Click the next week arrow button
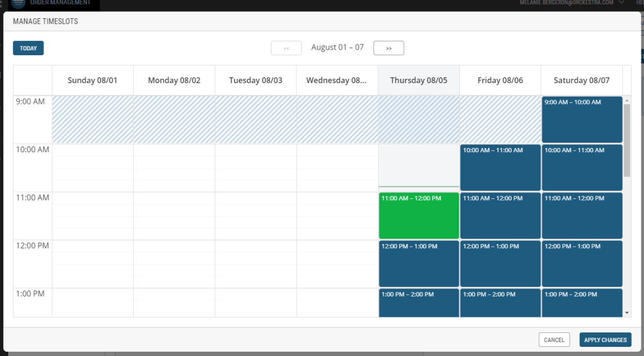 coord(389,48)
